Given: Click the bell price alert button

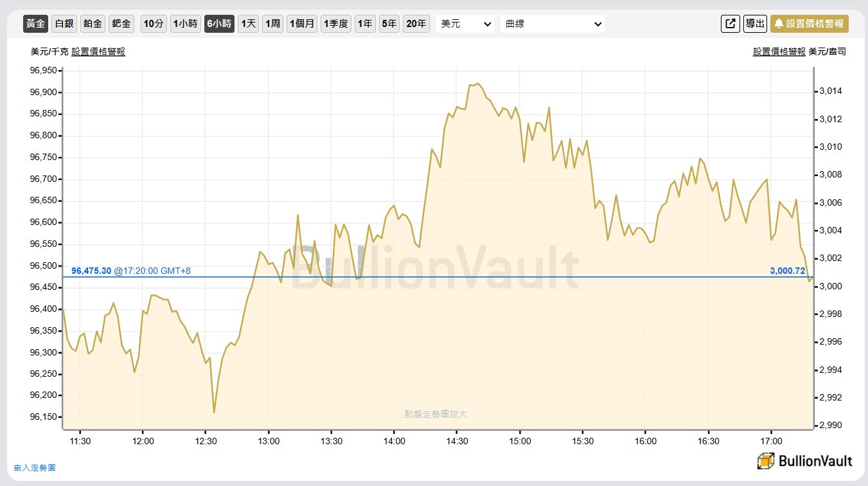Looking at the screenshot, I should [810, 24].
